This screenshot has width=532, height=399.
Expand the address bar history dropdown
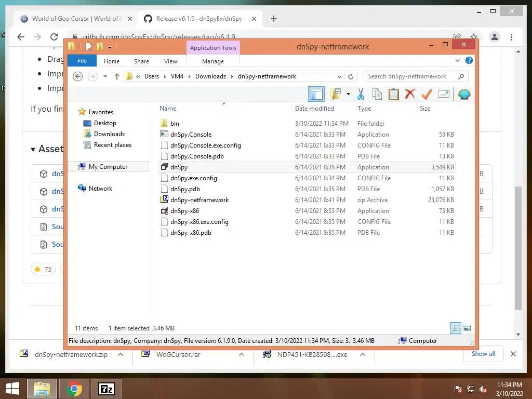point(339,76)
